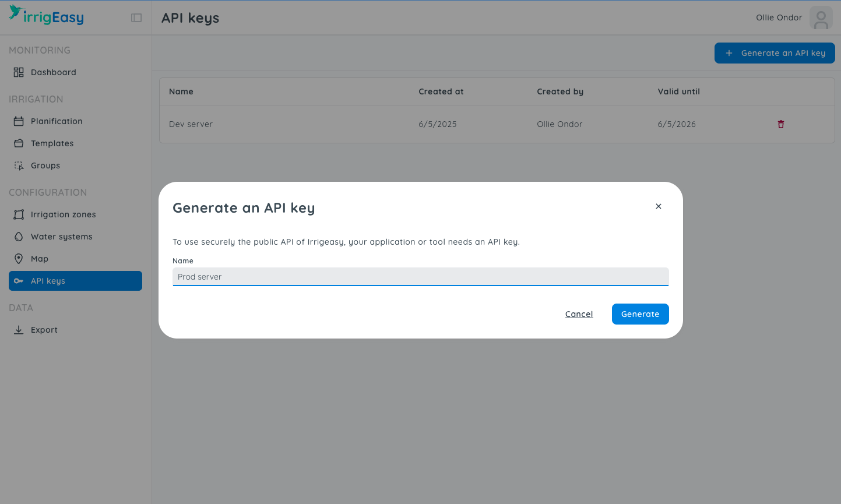Open the Planification calendar icon
This screenshot has width=841, height=504.
click(19, 121)
